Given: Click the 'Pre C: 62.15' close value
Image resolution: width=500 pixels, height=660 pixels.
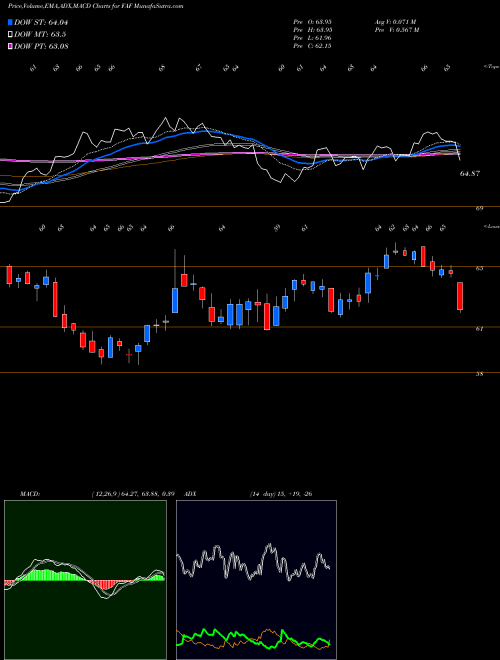Looking at the screenshot, I should [x=314, y=46].
